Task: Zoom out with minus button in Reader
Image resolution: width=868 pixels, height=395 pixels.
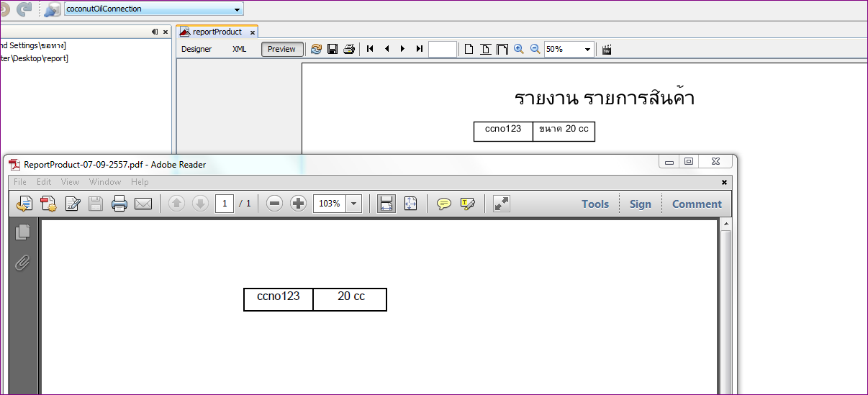Action: [x=274, y=204]
